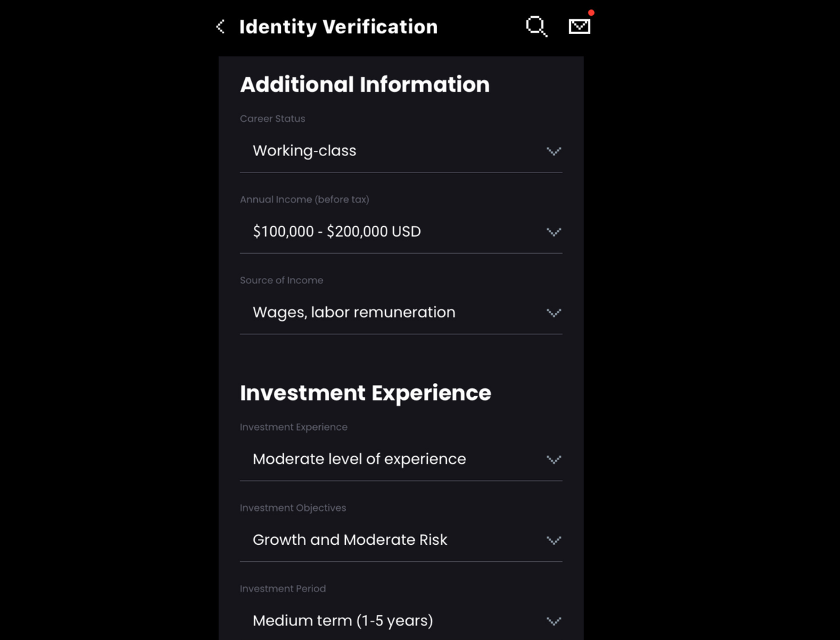The image size is (840, 640).
Task: Click the Investment Experience section heading
Action: (x=366, y=393)
